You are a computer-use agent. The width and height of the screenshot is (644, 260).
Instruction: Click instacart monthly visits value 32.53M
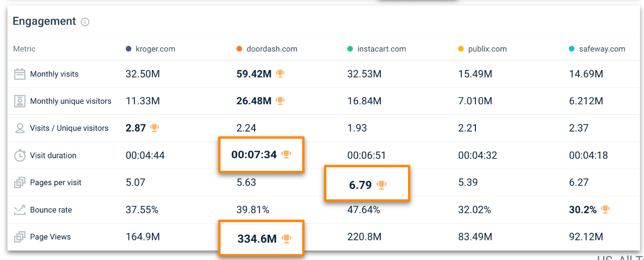pyautogui.click(x=364, y=74)
